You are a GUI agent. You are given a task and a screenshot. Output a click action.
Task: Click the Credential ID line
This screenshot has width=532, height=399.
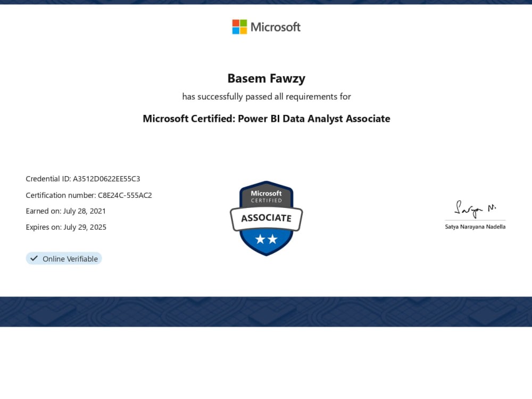coord(83,179)
